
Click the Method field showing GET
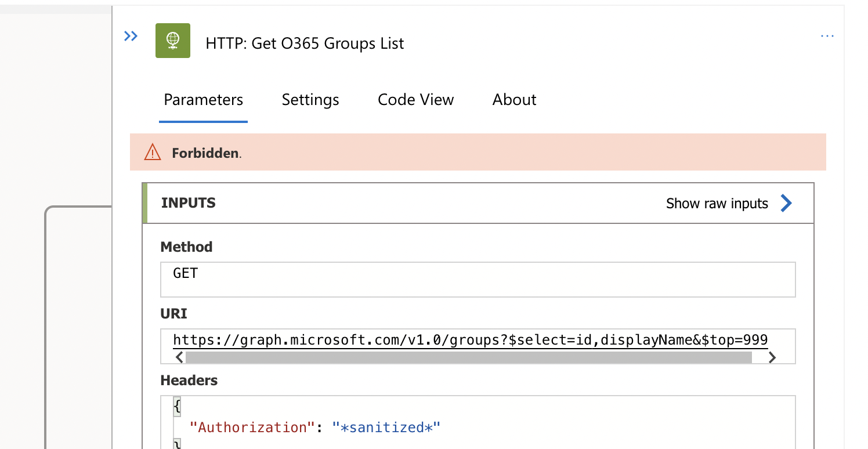coord(478,280)
